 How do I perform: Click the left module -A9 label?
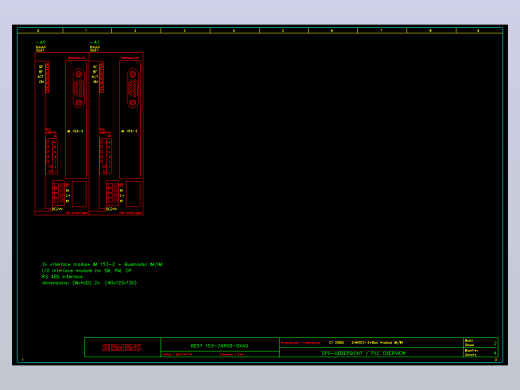pyautogui.click(x=41, y=43)
